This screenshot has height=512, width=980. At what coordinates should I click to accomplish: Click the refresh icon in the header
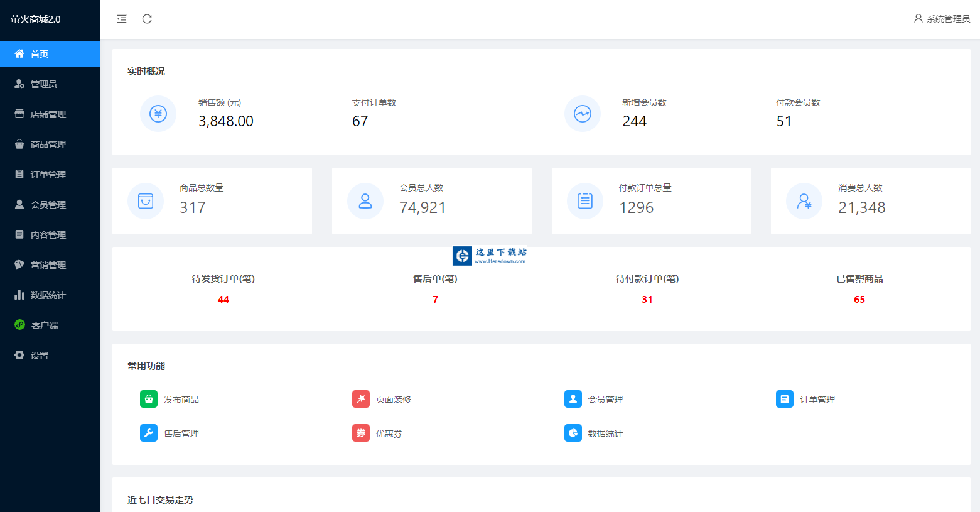click(x=146, y=19)
